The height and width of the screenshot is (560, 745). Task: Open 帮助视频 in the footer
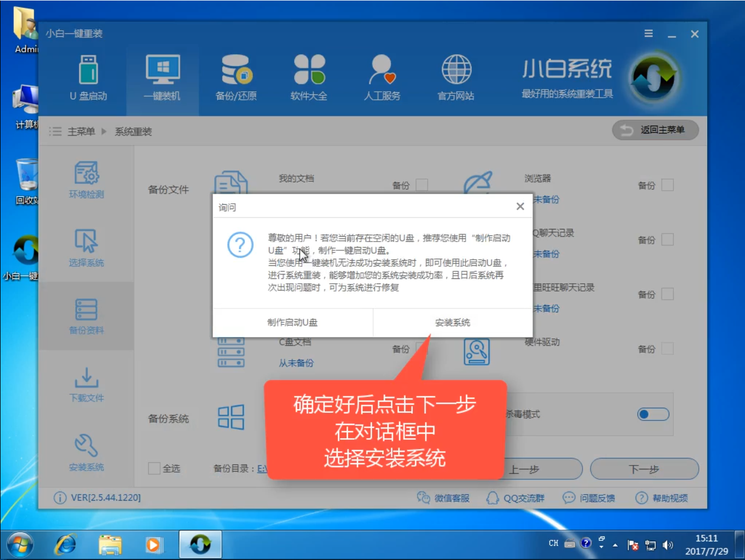(x=662, y=498)
